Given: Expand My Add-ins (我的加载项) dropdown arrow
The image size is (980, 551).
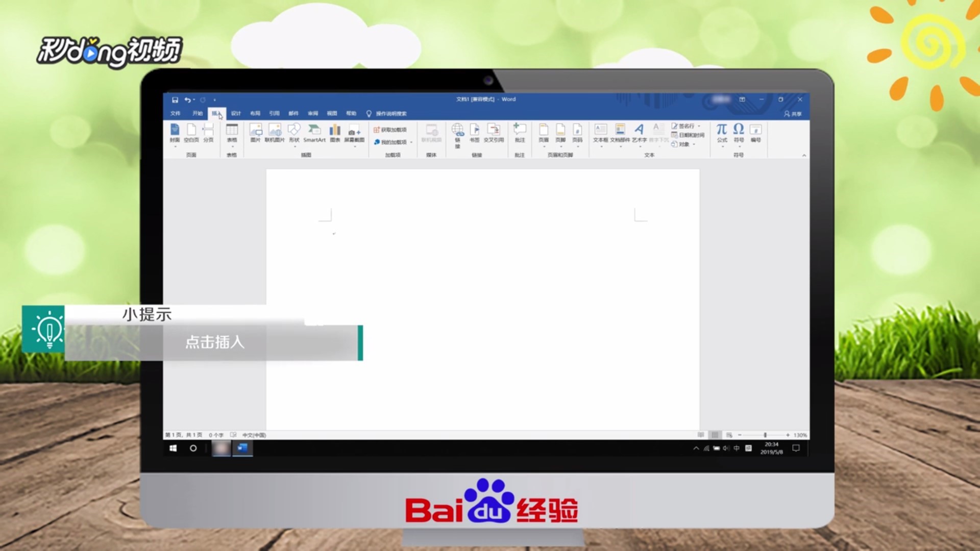Looking at the screenshot, I should click(x=411, y=142).
